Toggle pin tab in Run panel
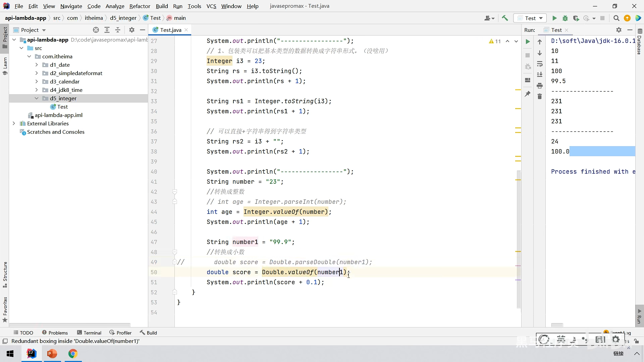The height and width of the screenshot is (362, 644). pyautogui.click(x=528, y=94)
